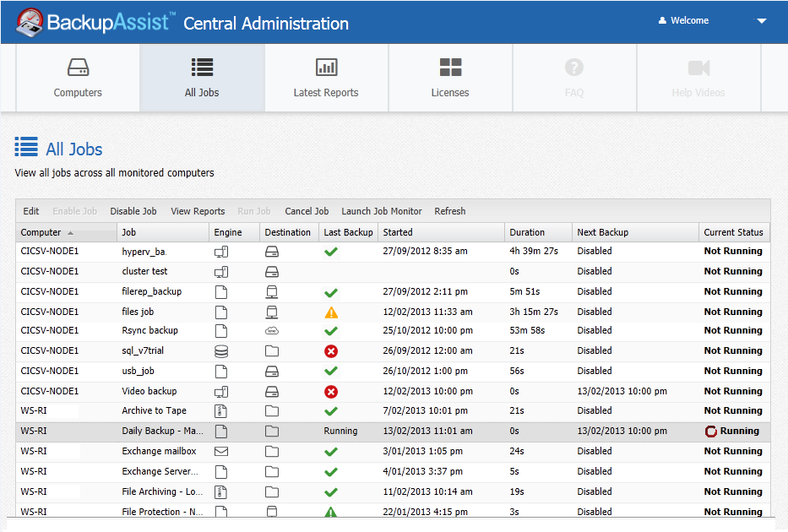Select the cluster test job row
This screenshot has width=788, height=532.
pyautogui.click(x=393, y=272)
